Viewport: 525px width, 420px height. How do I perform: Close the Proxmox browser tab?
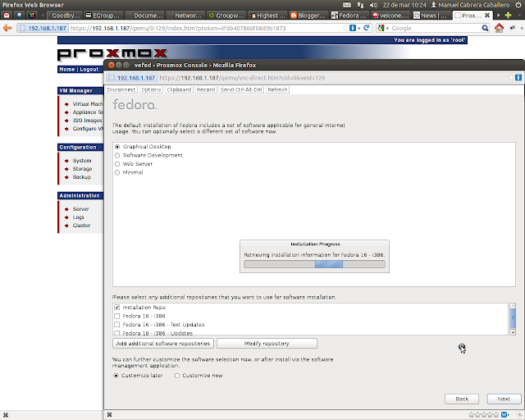tap(487, 15)
